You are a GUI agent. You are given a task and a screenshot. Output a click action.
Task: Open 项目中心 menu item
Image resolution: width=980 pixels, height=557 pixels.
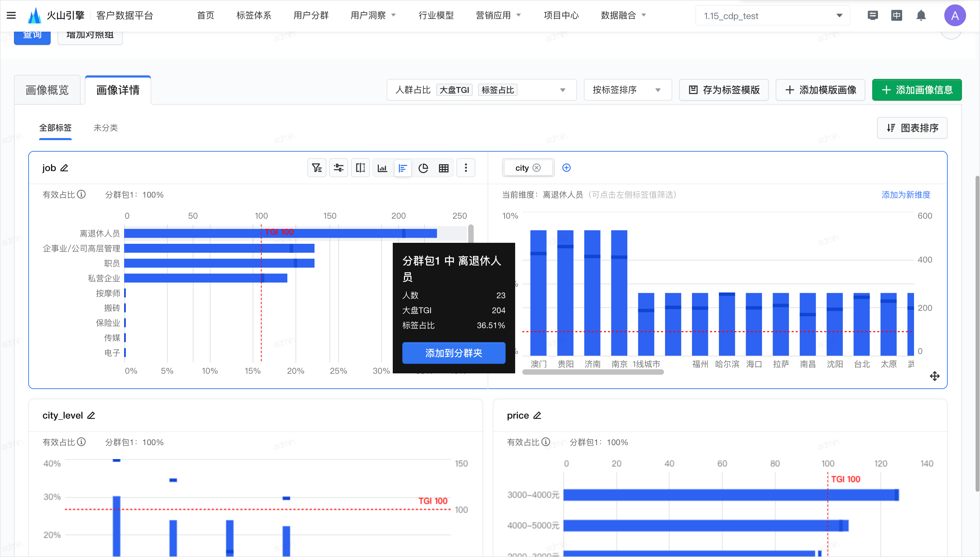tap(561, 15)
